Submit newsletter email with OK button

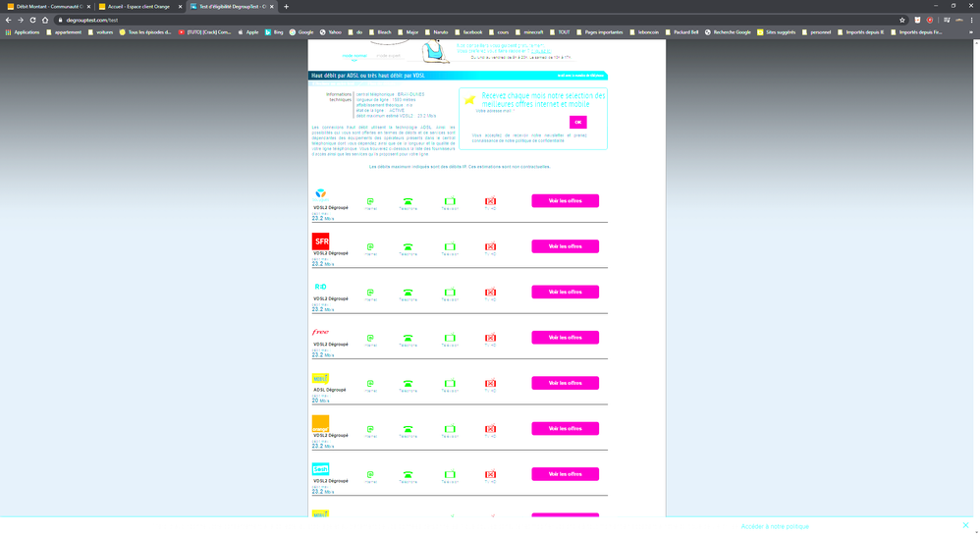577,122
